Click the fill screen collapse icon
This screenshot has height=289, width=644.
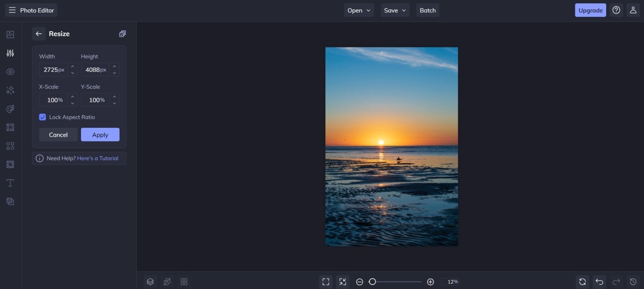point(343,282)
